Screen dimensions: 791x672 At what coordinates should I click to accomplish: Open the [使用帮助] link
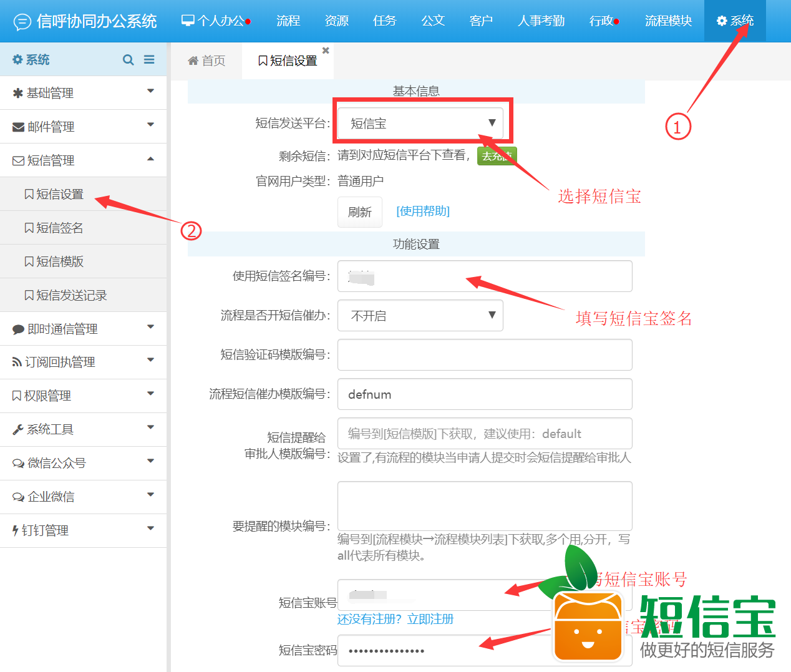(423, 211)
